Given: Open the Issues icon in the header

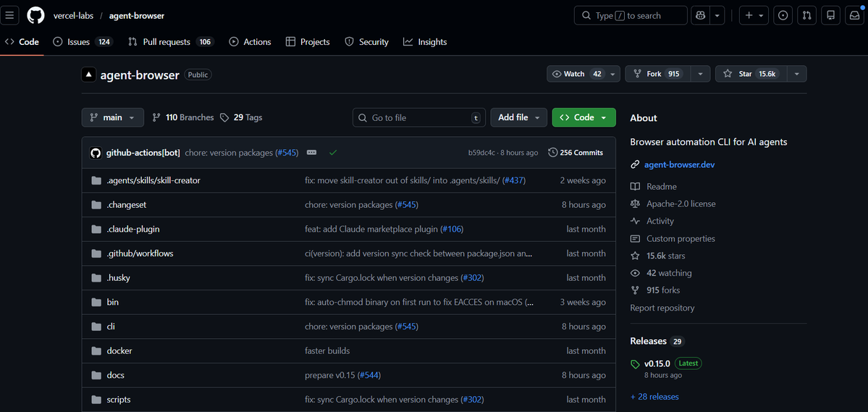Looking at the screenshot, I should [782, 15].
